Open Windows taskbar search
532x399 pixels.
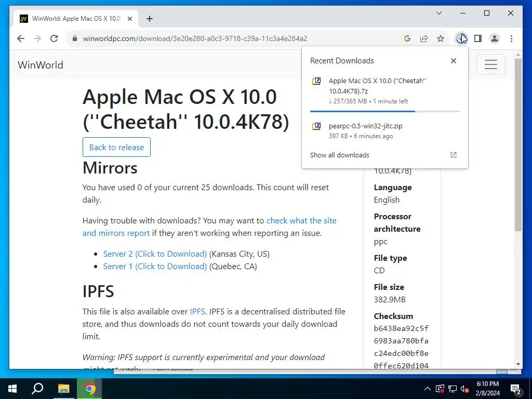pyautogui.click(x=37, y=389)
